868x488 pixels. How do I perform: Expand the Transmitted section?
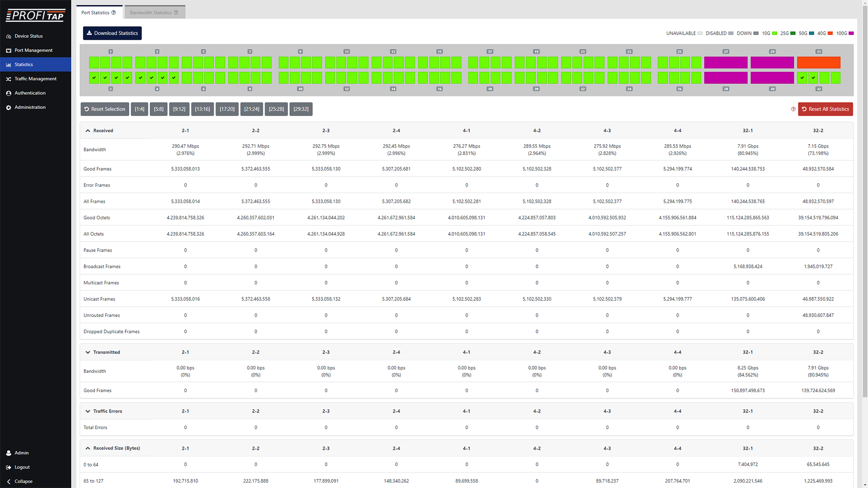88,352
